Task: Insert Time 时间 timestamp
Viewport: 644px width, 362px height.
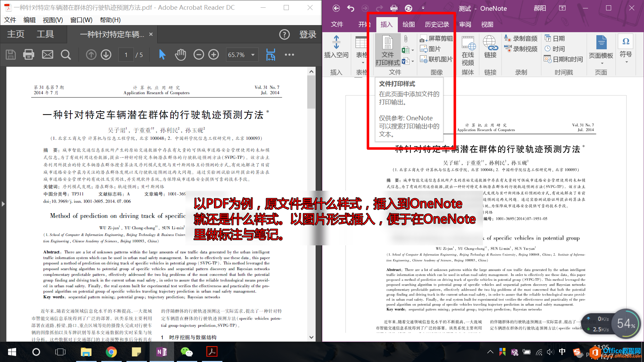Action: [554, 49]
